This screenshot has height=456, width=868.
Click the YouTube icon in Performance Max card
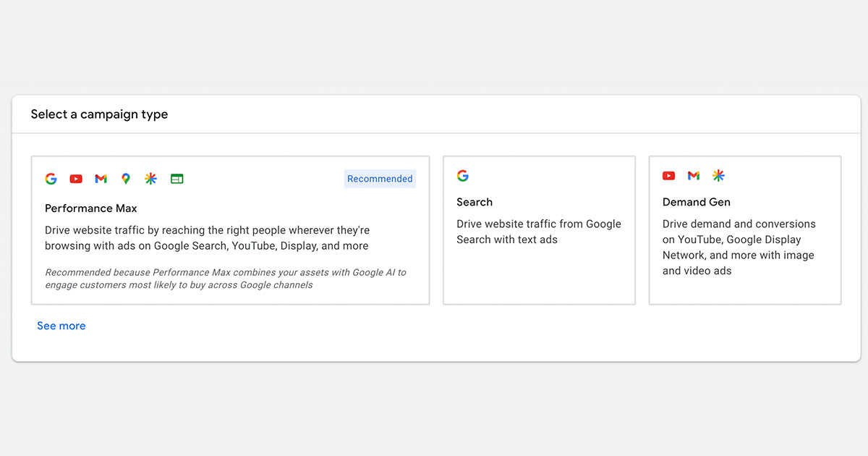(x=76, y=179)
